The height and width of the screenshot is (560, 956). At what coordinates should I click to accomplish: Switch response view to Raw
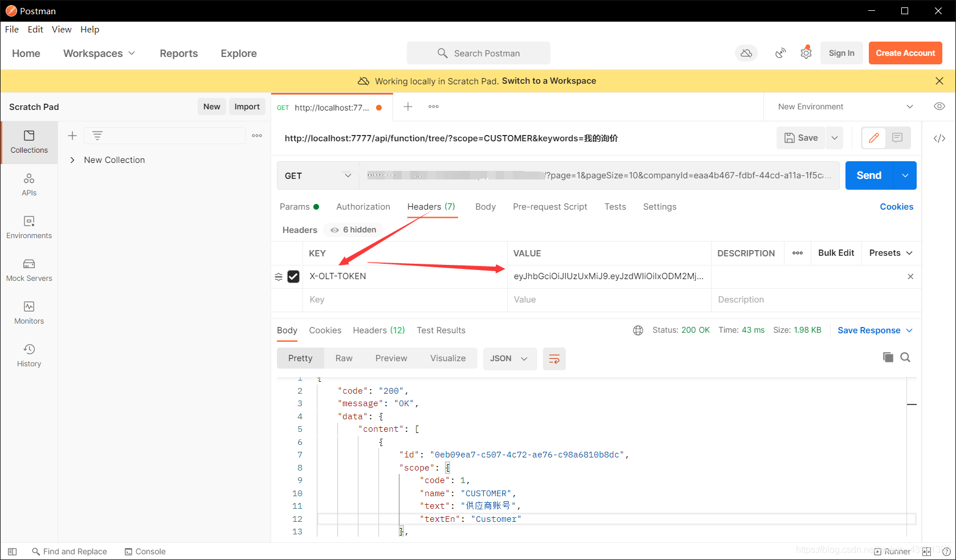click(344, 358)
